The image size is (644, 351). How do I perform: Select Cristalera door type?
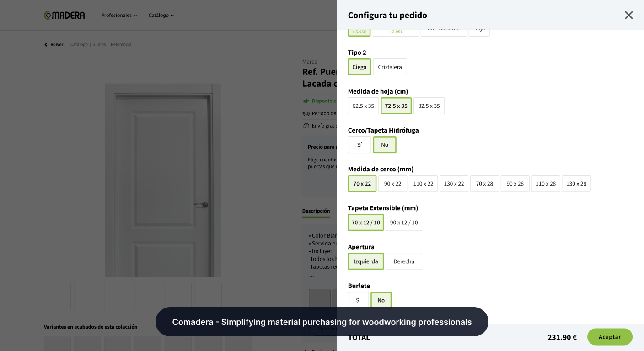click(390, 67)
